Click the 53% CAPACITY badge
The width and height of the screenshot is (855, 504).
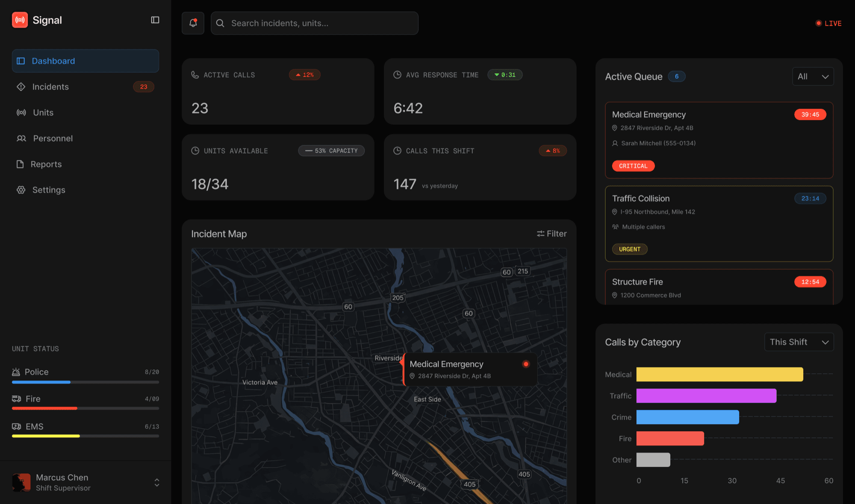pyautogui.click(x=331, y=151)
